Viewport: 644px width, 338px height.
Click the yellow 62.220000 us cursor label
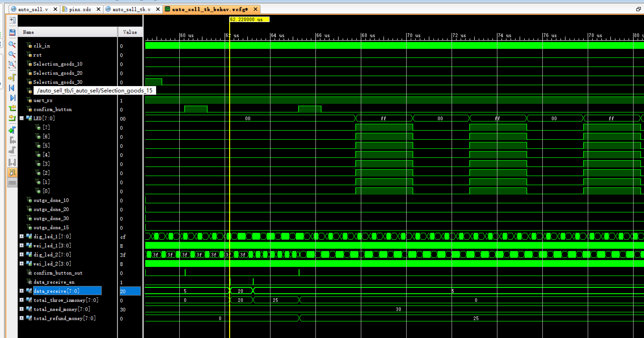pos(249,19)
